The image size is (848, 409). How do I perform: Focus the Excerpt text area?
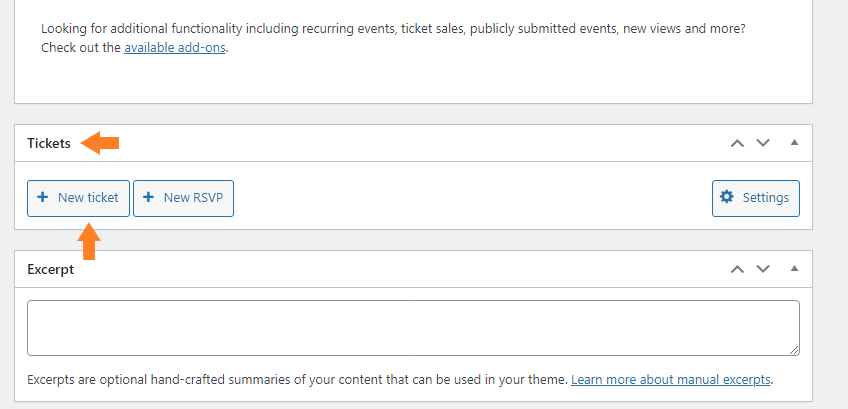coord(413,328)
